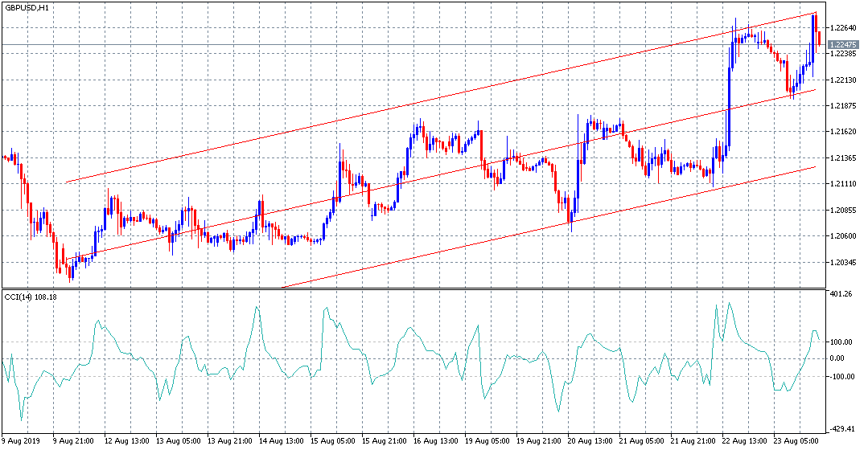Click the 1.22640 price axis label
Screen dimensions: 868x450
[843, 27]
